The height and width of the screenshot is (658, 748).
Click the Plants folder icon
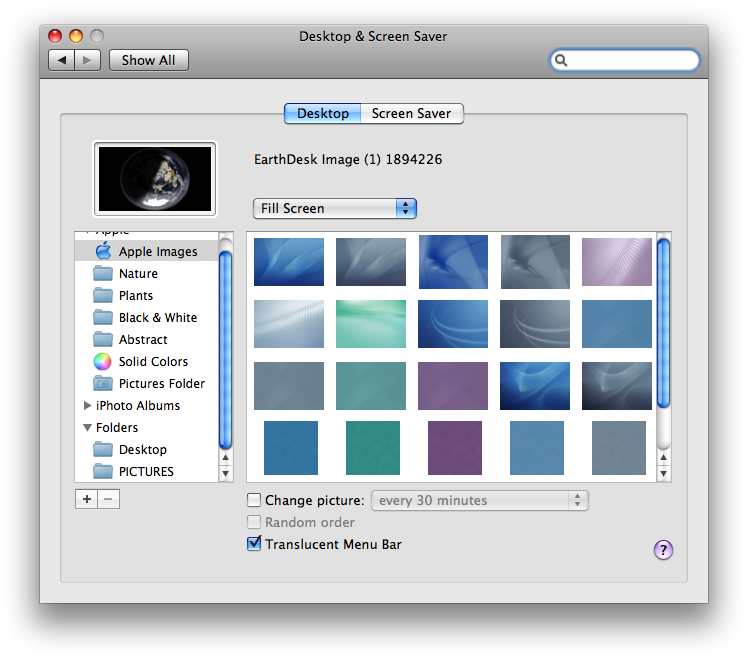pyautogui.click(x=103, y=295)
